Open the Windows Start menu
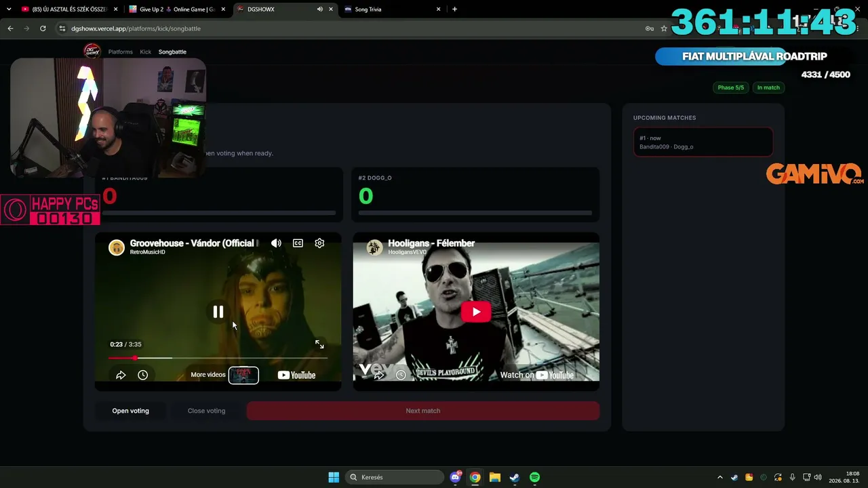 coord(334,477)
